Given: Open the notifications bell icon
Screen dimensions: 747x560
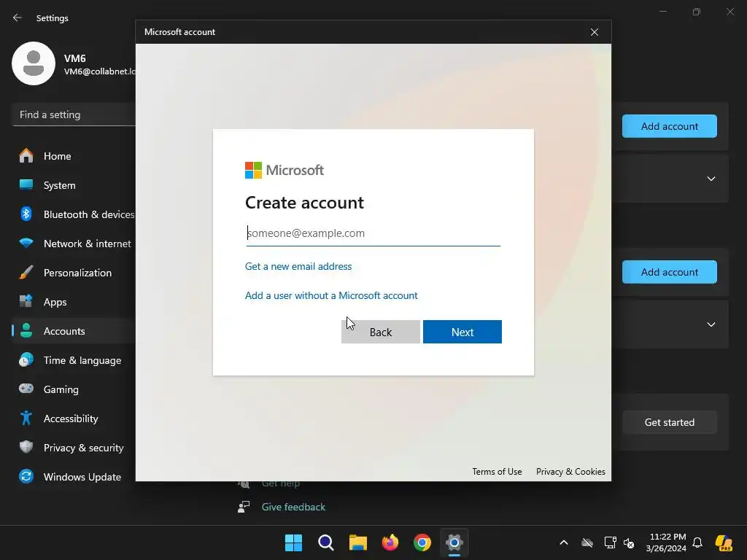Looking at the screenshot, I should [697, 542].
